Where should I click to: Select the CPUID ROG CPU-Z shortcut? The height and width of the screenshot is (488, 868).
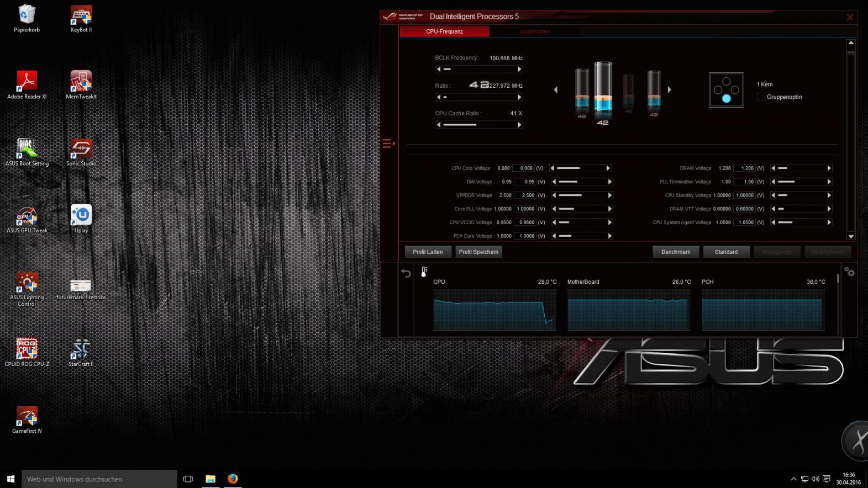27,352
